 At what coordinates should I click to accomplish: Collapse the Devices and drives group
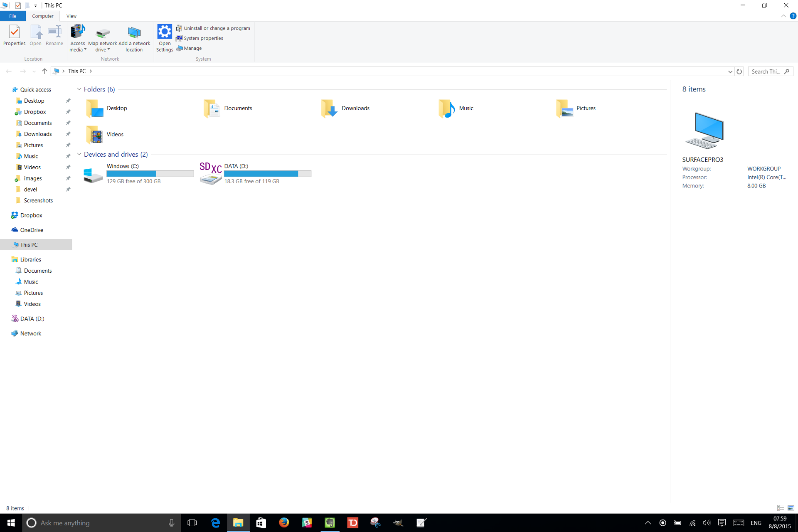[x=79, y=154]
